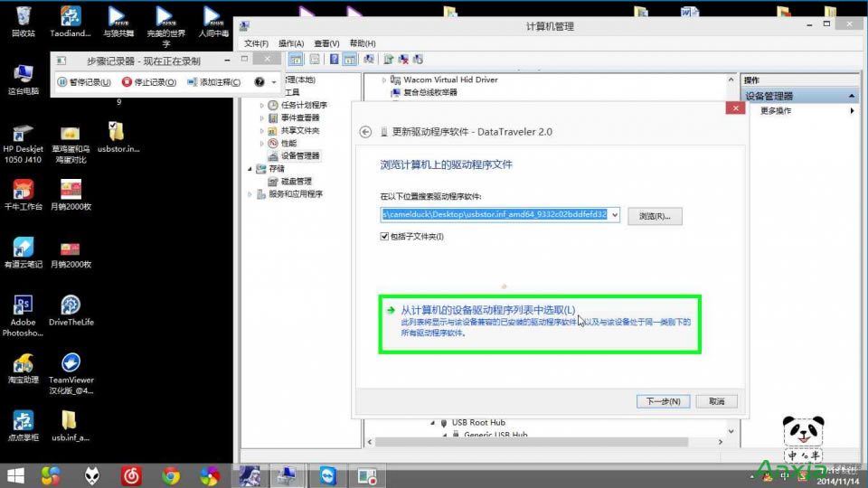Click the 浏览(R)... browse button

(x=655, y=216)
